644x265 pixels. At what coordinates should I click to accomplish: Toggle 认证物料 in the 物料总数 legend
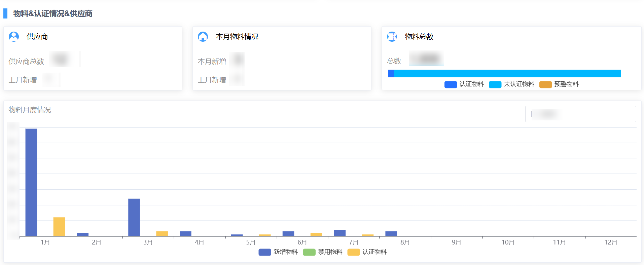click(x=464, y=84)
